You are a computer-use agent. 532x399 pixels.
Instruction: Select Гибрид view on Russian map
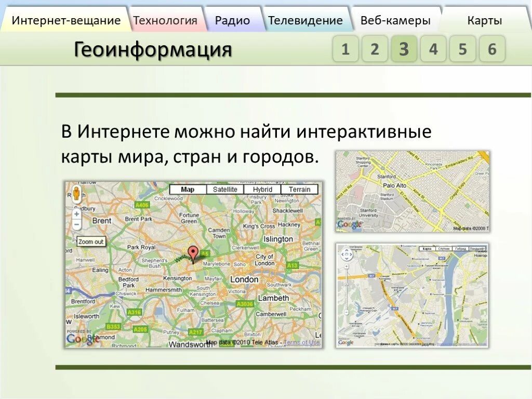coord(460,249)
